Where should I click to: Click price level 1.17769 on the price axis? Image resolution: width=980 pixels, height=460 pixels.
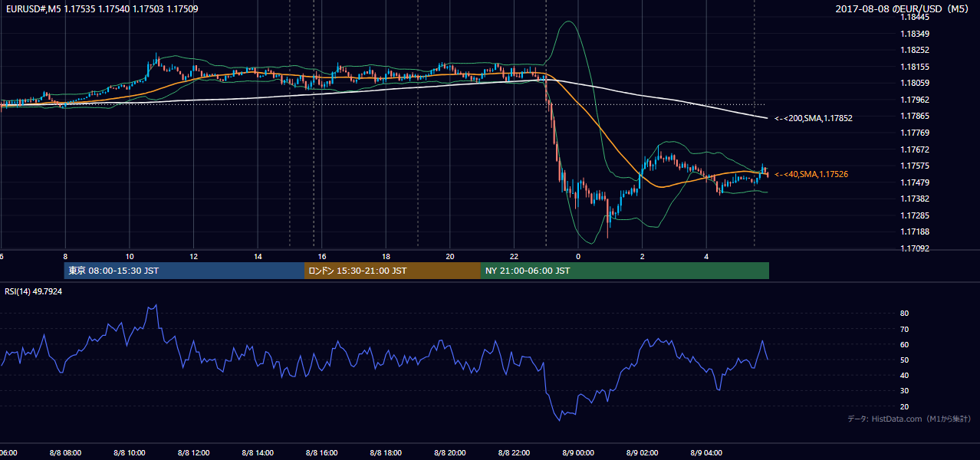point(915,133)
